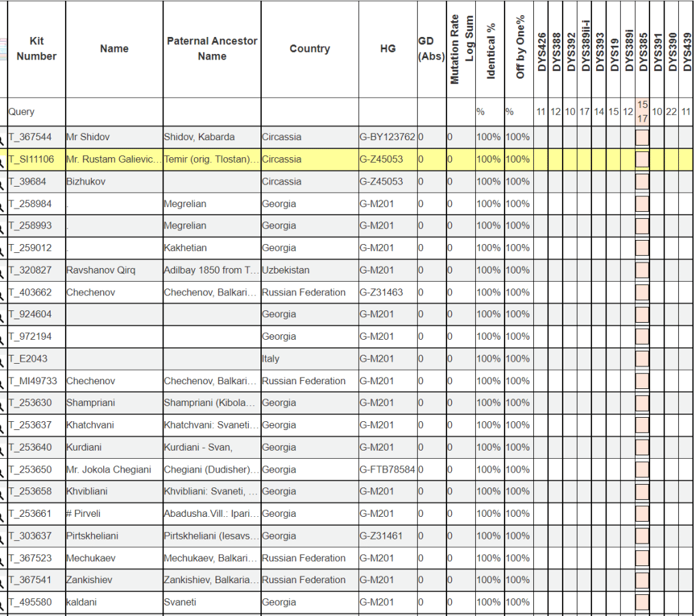Image resolution: width=700 pixels, height=616 pixels.
Task: Click magnifier icon for kit T_259012
Action: pos(3,249)
